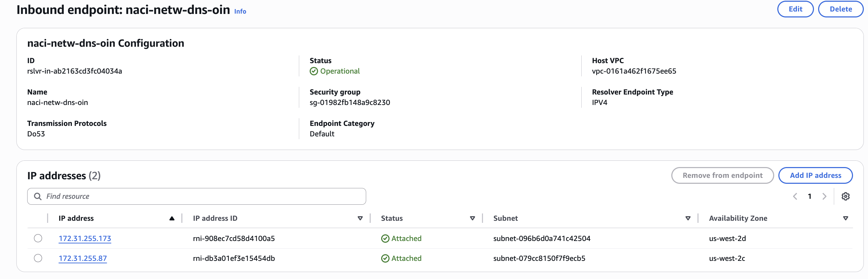Click Attached status icon for 172.31.255.87

tap(385, 258)
